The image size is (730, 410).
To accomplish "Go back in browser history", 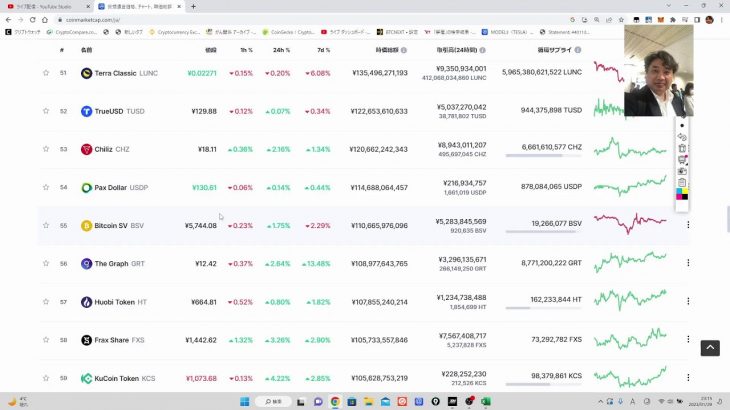I will click(x=8, y=20).
